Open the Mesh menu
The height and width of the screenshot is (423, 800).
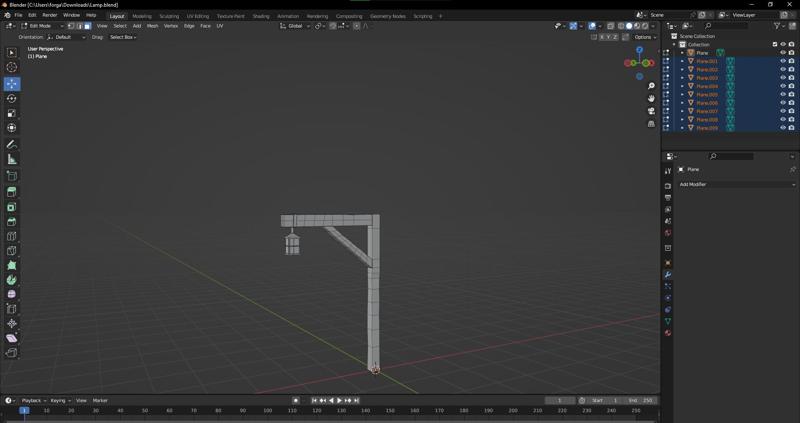tap(152, 26)
